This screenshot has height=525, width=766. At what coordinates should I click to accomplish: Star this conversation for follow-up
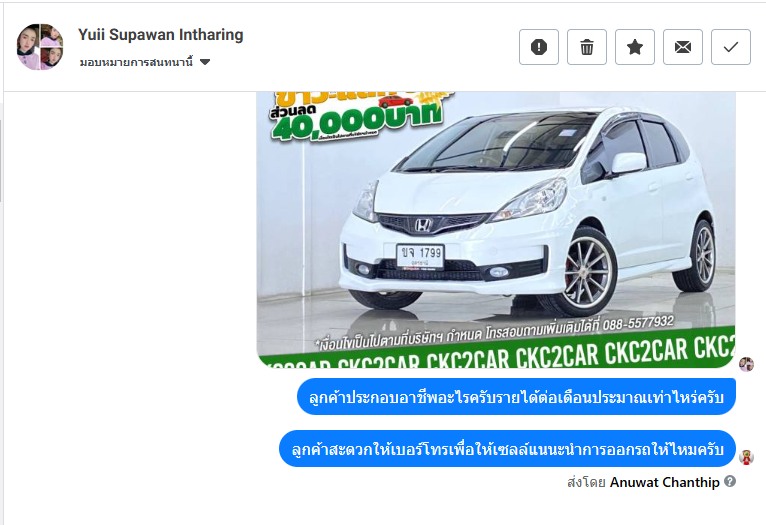pyautogui.click(x=635, y=47)
